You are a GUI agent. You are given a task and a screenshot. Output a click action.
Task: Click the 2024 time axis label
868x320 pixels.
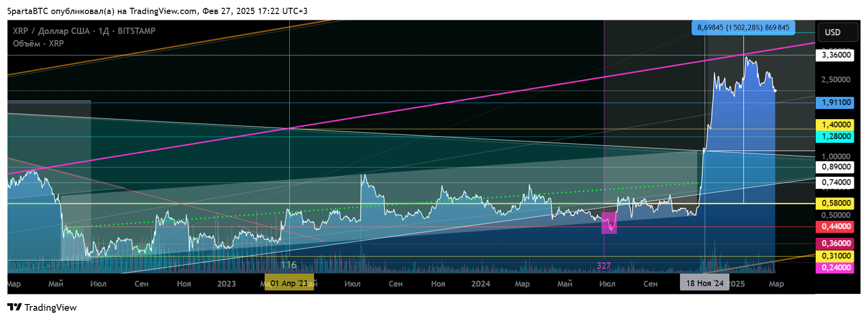(x=481, y=284)
